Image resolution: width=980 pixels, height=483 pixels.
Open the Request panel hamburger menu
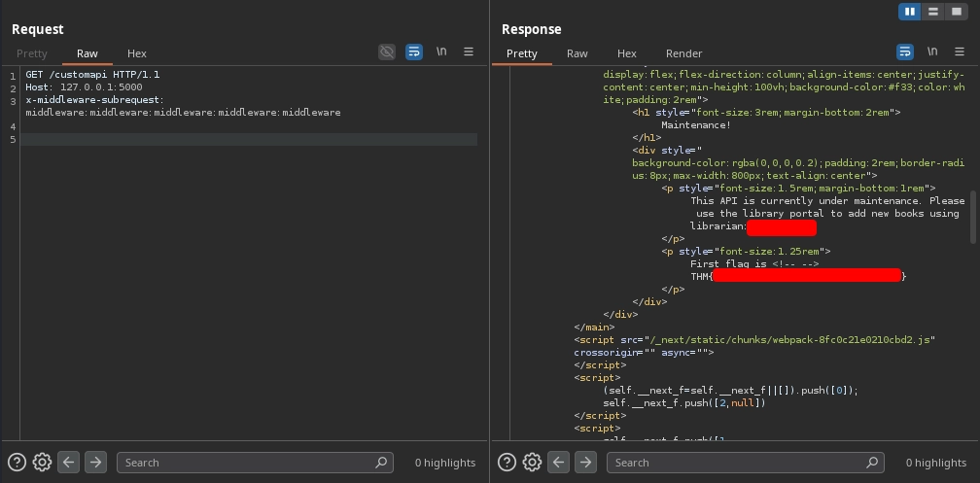469,52
